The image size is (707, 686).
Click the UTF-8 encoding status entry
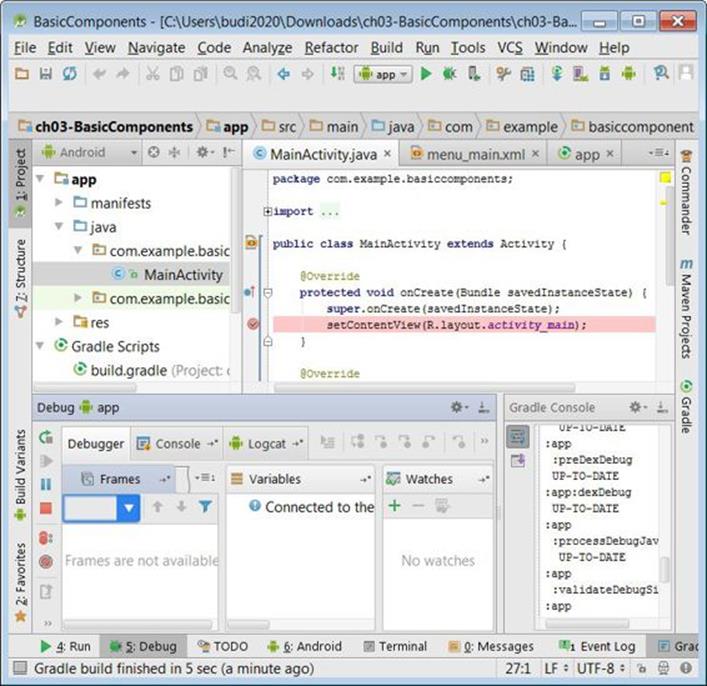(x=600, y=668)
